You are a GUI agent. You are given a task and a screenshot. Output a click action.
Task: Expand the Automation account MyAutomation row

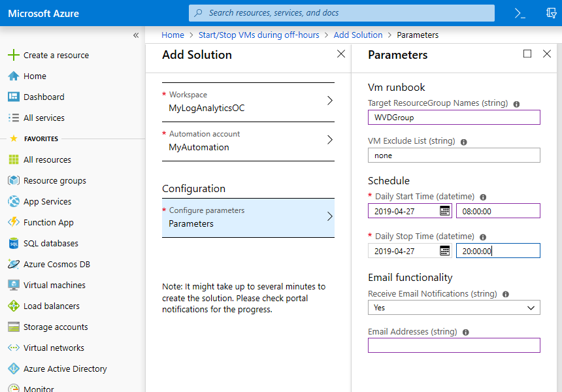coord(248,141)
